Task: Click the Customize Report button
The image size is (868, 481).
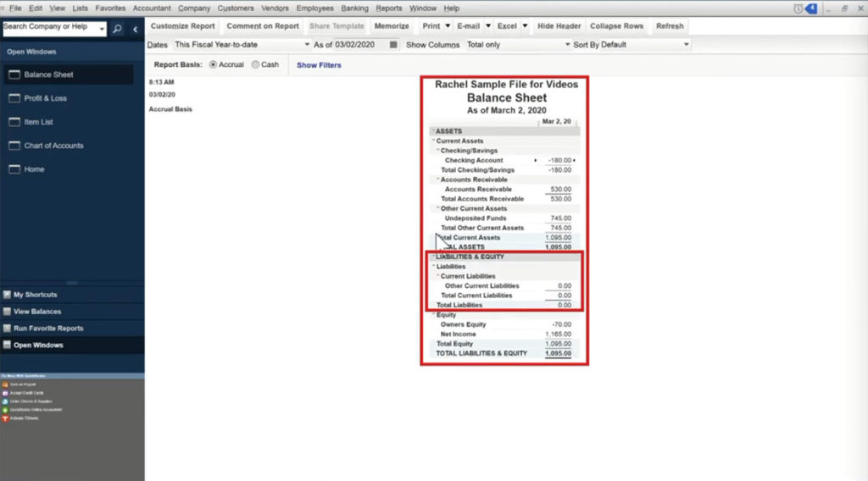Action: pos(182,26)
